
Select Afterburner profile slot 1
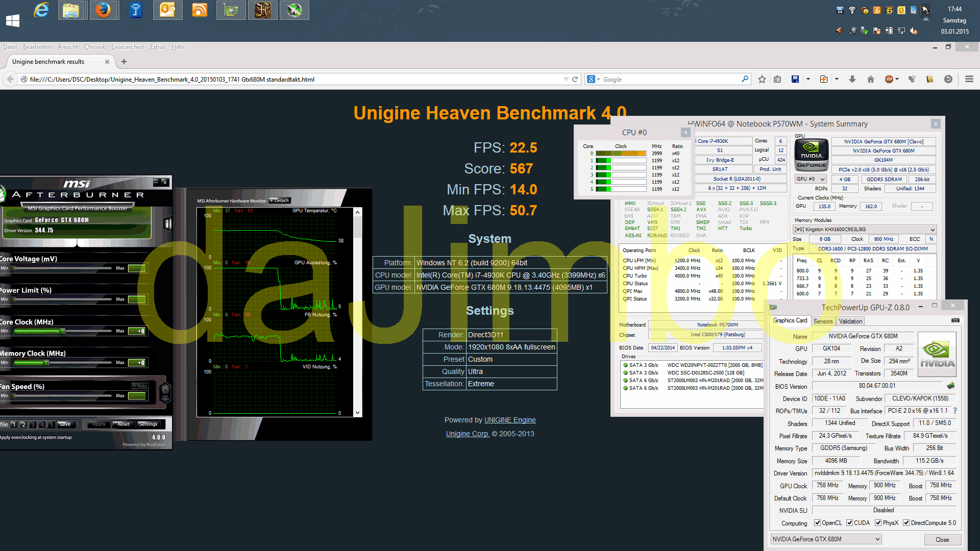(x=13, y=424)
